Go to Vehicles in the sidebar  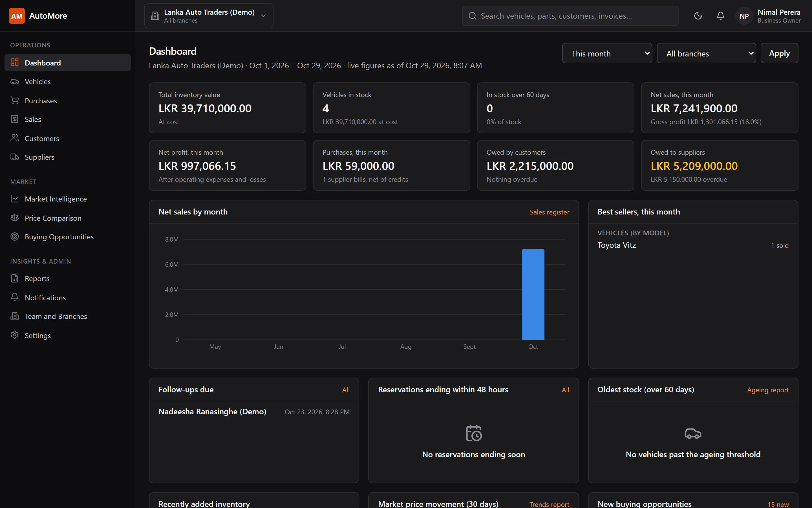pyautogui.click(x=67, y=81)
